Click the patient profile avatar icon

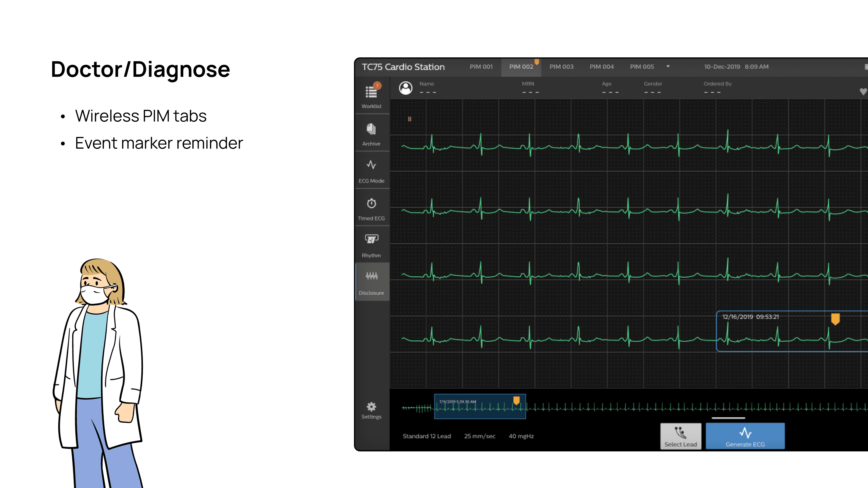point(405,88)
